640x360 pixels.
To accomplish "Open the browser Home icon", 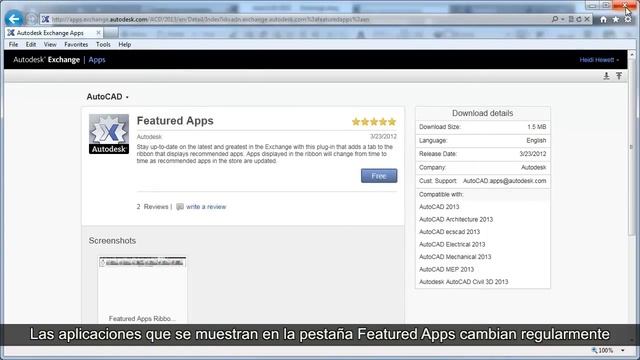I will (603, 19).
